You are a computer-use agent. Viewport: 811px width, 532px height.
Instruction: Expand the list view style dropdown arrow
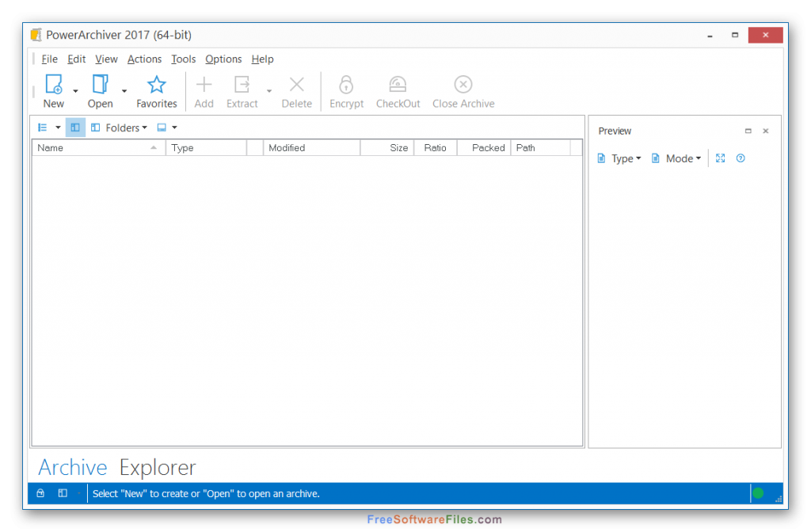tap(58, 127)
